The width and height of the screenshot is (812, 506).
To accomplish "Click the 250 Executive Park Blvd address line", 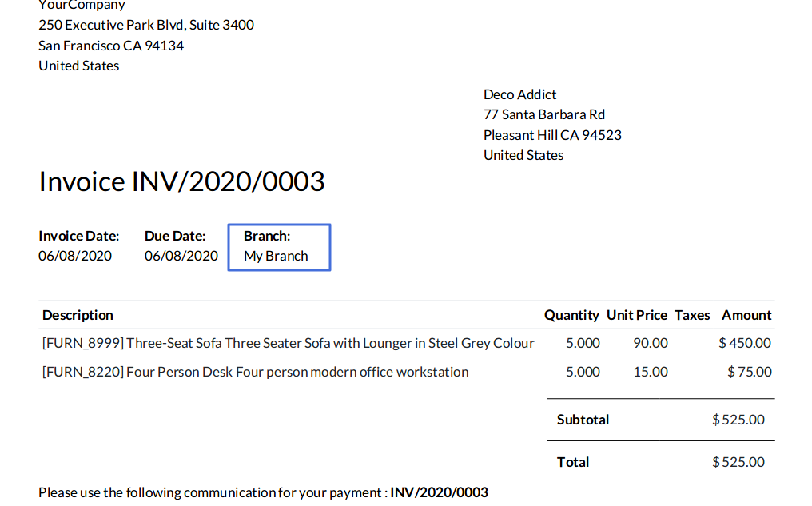I will [x=146, y=25].
